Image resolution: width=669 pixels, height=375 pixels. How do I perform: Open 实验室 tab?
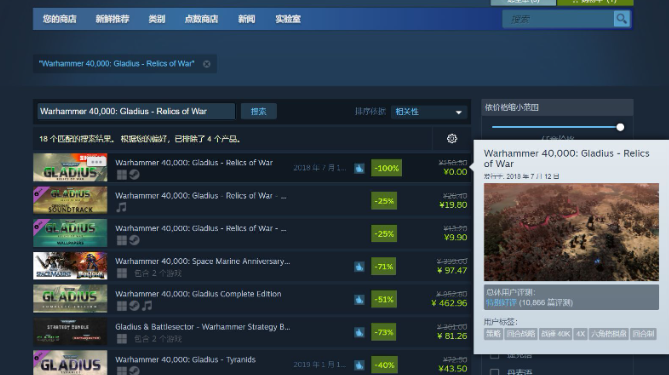[288, 19]
